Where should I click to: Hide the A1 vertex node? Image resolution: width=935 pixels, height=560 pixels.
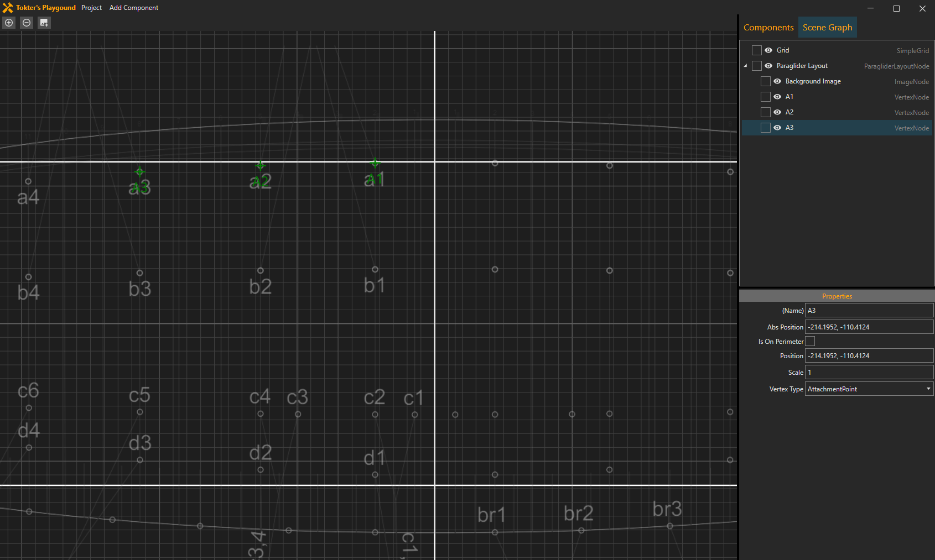[x=777, y=97]
